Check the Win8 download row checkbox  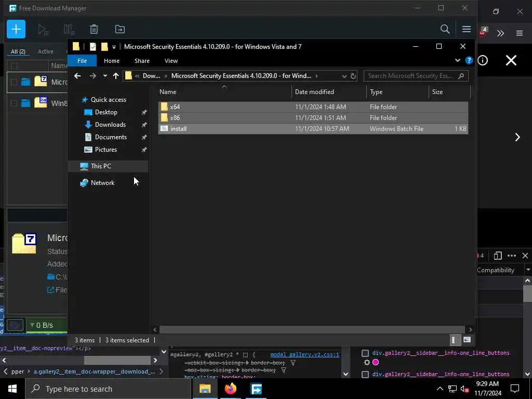(14, 103)
